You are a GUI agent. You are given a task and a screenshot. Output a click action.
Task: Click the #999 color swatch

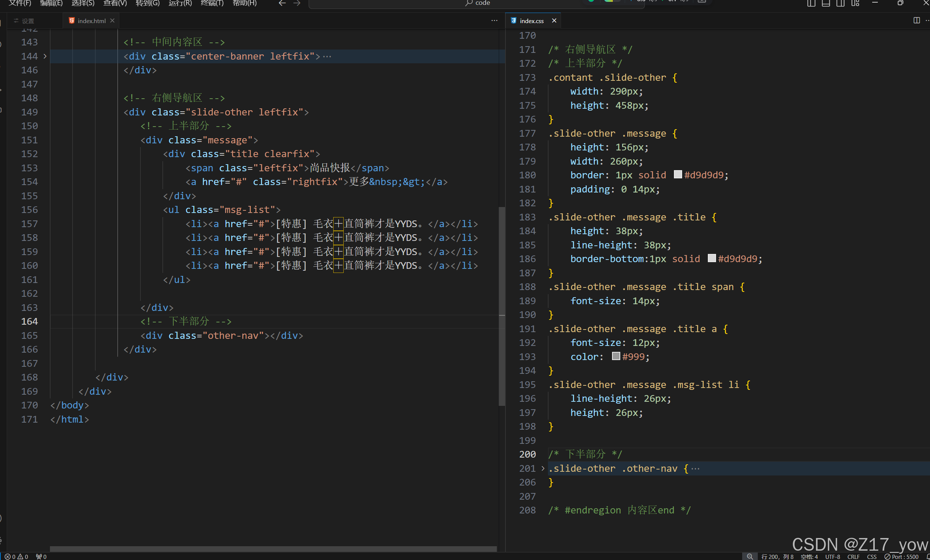click(616, 356)
